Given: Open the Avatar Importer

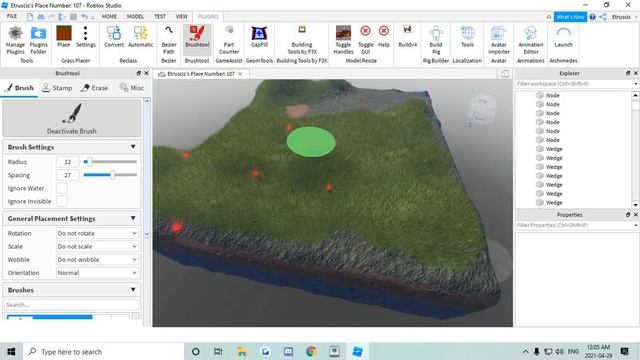Looking at the screenshot, I should (499, 40).
